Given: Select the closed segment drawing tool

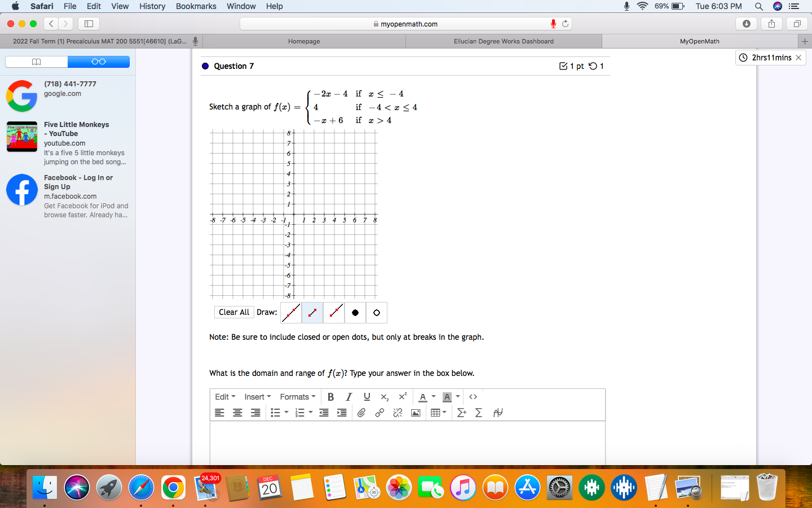Looking at the screenshot, I should 312,313.
